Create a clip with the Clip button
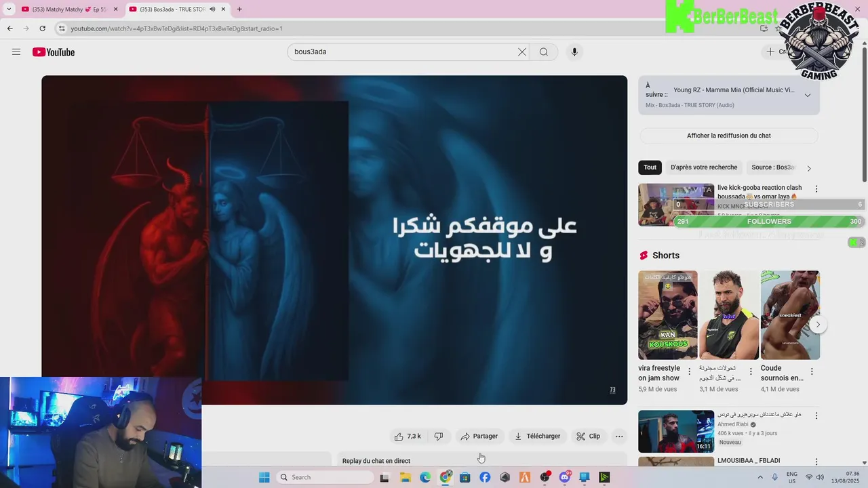The width and height of the screenshot is (868, 488). coord(589,436)
